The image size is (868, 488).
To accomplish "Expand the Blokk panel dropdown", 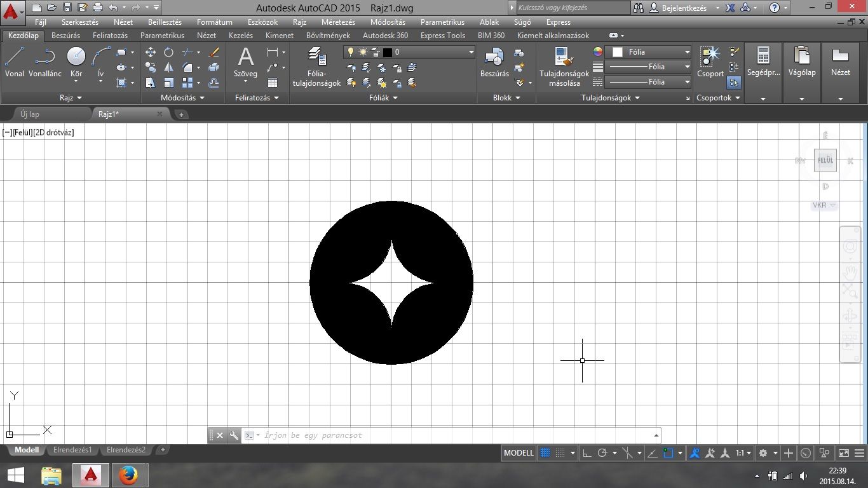I will tap(506, 98).
